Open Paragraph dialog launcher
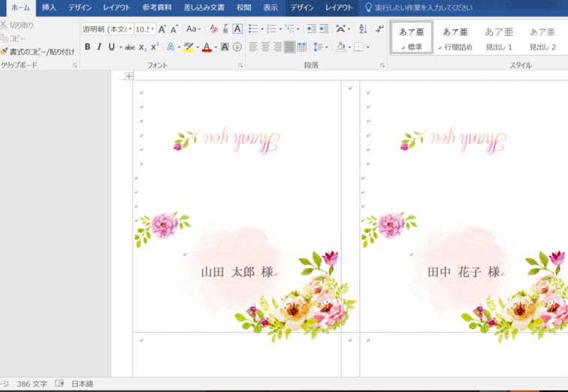This screenshot has height=392, width=568. 382,65
